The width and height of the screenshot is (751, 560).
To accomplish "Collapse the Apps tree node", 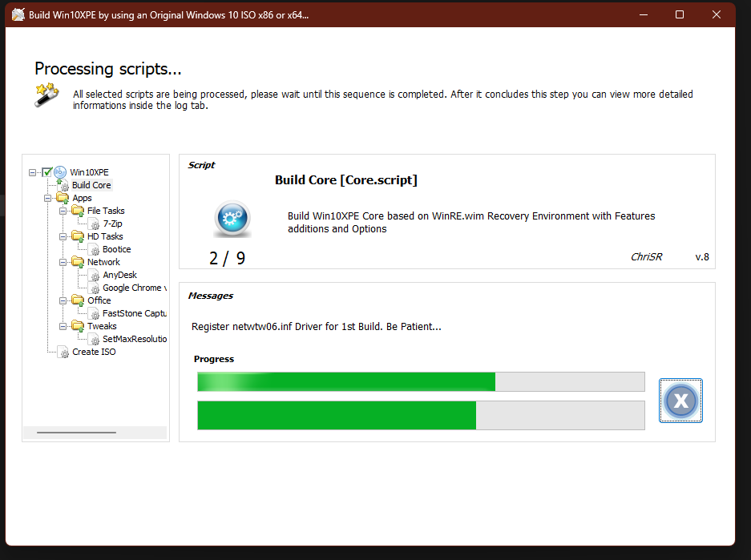I will pos(48,198).
